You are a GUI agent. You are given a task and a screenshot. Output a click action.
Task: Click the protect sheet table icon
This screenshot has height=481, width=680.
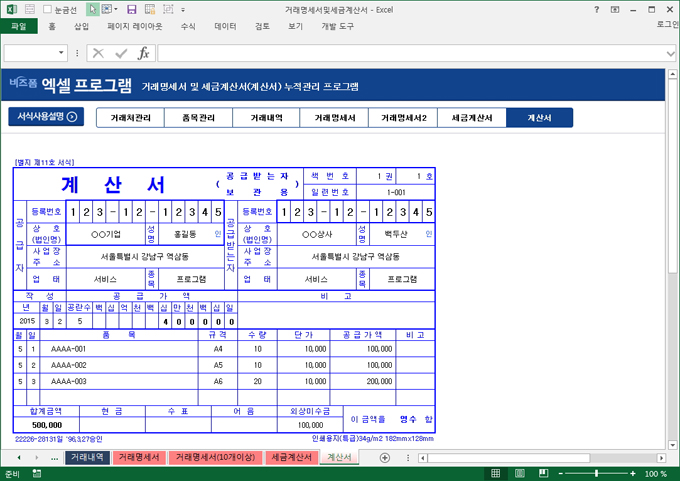click(150, 9)
